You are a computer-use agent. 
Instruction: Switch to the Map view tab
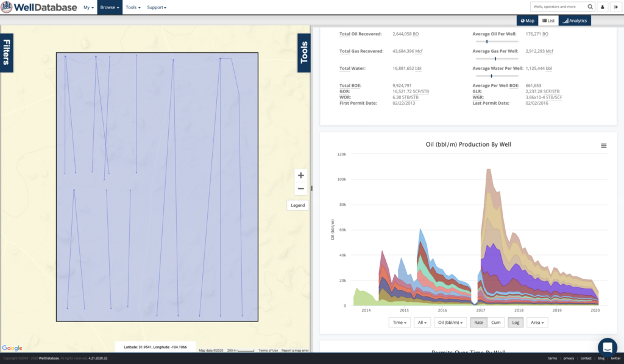click(527, 21)
